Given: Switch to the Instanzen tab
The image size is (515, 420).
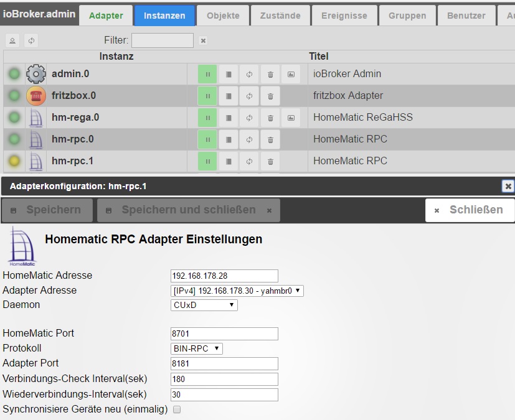Looking at the screenshot, I should [x=164, y=16].
